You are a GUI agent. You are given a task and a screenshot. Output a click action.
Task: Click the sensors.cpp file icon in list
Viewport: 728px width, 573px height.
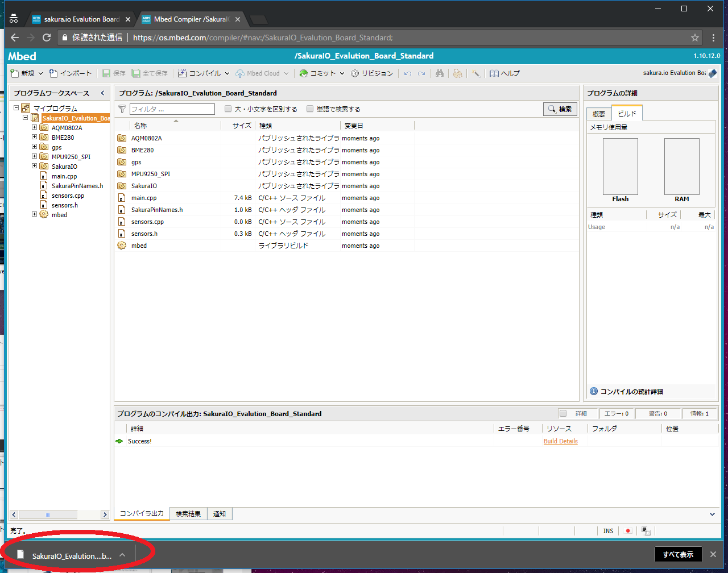(x=121, y=222)
